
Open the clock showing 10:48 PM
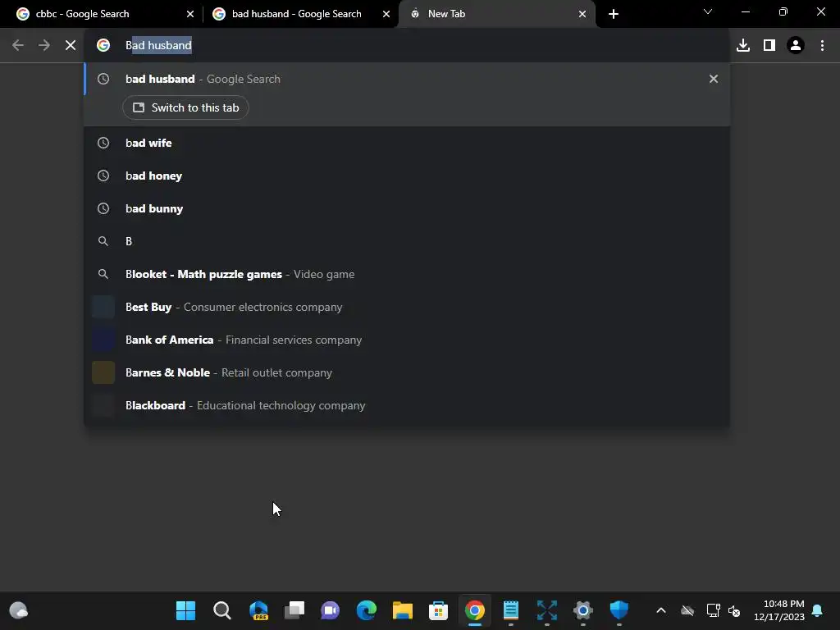tap(779, 610)
